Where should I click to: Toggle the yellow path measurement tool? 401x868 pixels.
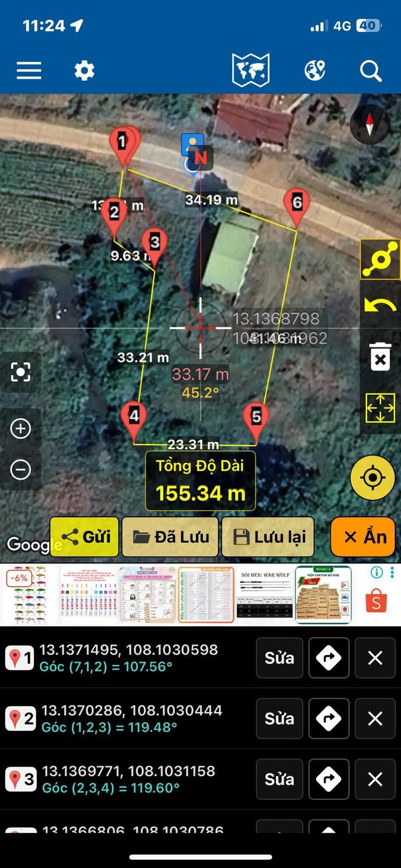(380, 259)
